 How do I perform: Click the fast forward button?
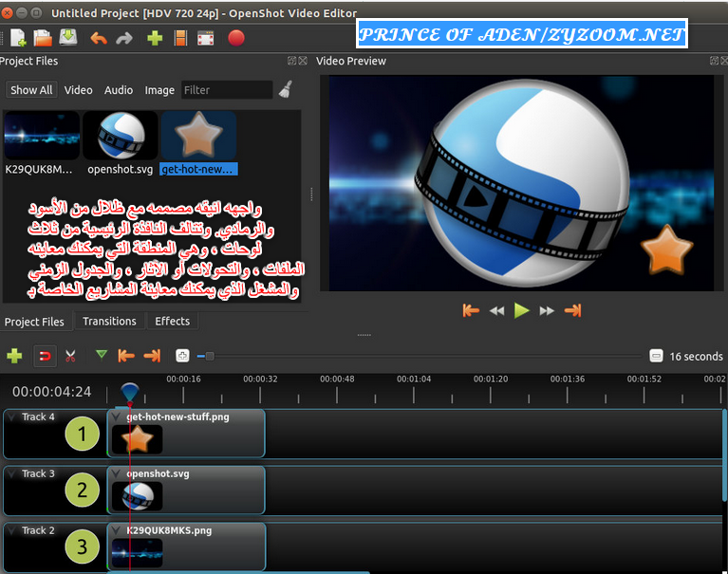[547, 311]
